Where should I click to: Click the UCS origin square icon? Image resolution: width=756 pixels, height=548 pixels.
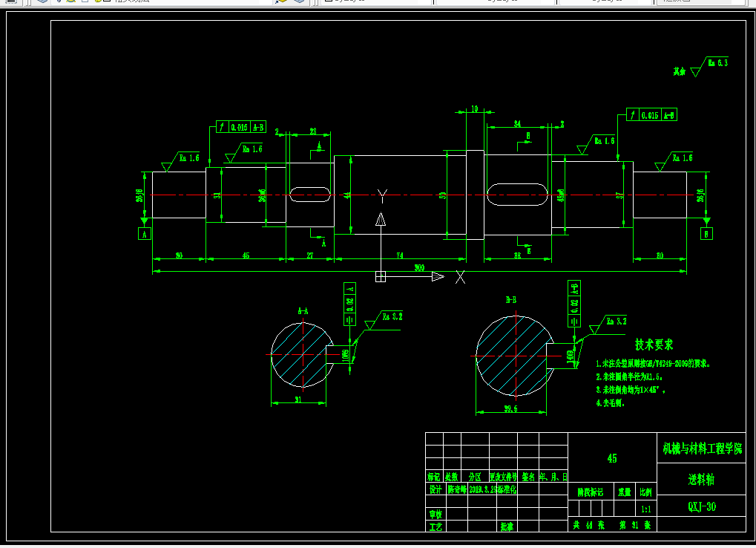pos(381,276)
